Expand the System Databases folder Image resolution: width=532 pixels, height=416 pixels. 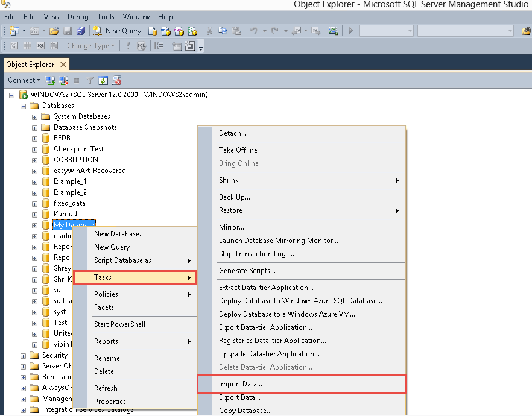click(x=34, y=117)
